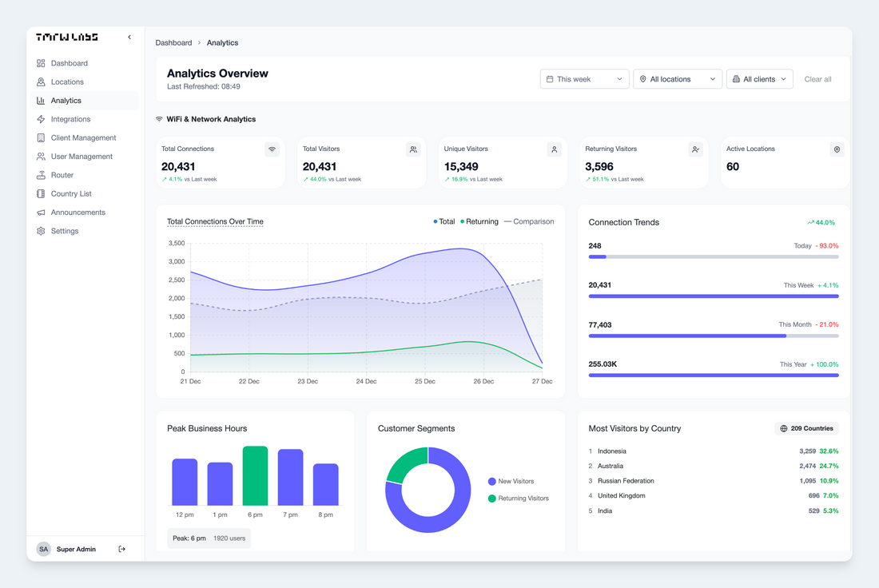
Task: Click the SA avatar badge
Action: (x=44, y=550)
